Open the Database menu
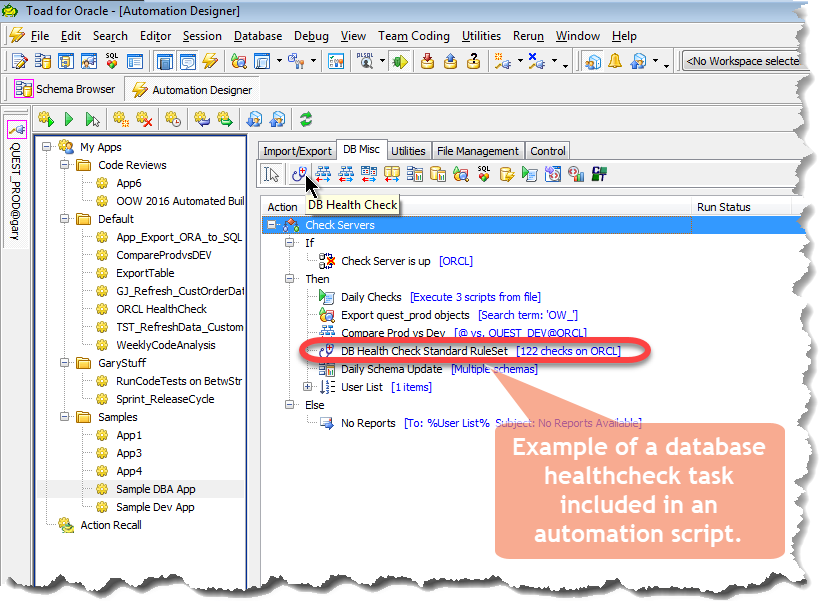Image resolution: width=820 pixels, height=601 pixels. pyautogui.click(x=258, y=36)
